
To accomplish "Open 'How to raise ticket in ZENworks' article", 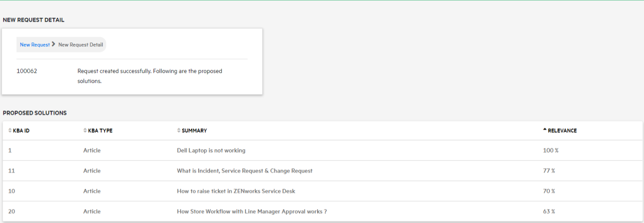I will (x=236, y=191).
